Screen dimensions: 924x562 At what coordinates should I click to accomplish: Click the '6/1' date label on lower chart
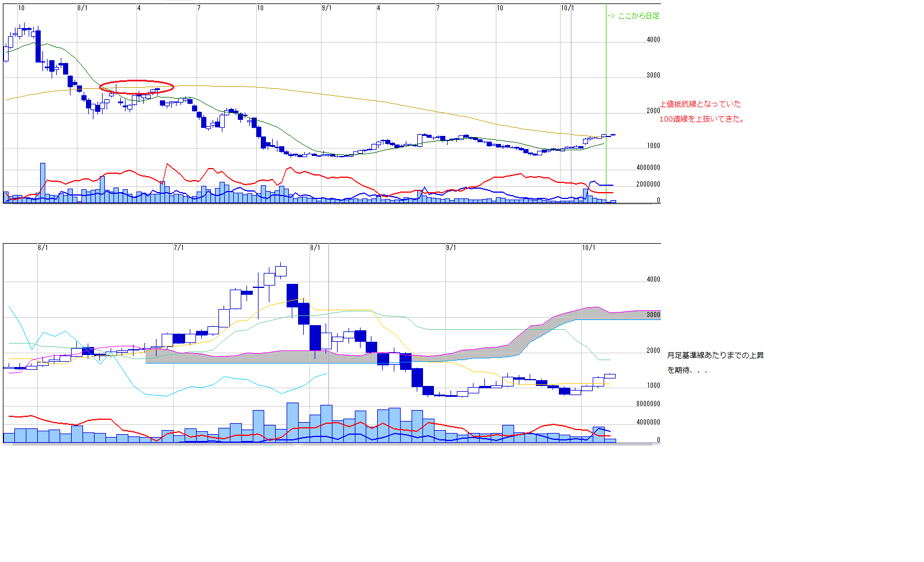43,248
